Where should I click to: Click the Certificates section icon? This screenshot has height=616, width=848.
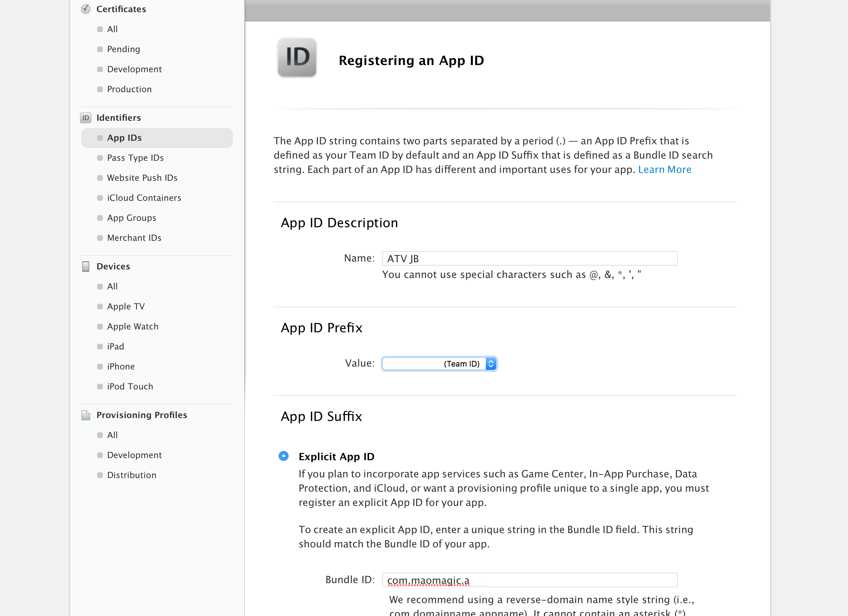pyautogui.click(x=86, y=9)
